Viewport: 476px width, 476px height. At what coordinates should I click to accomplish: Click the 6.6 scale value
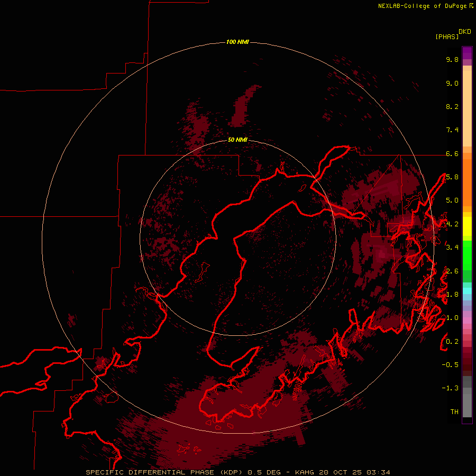pyautogui.click(x=452, y=153)
